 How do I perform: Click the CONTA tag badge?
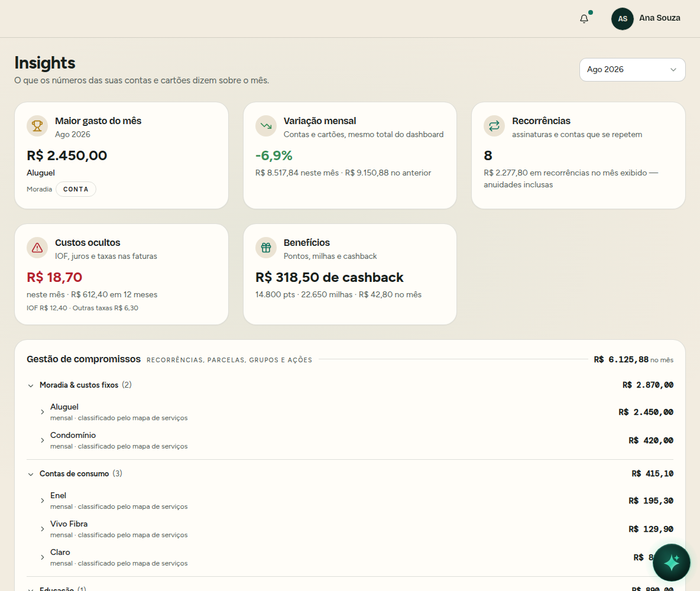pos(76,189)
